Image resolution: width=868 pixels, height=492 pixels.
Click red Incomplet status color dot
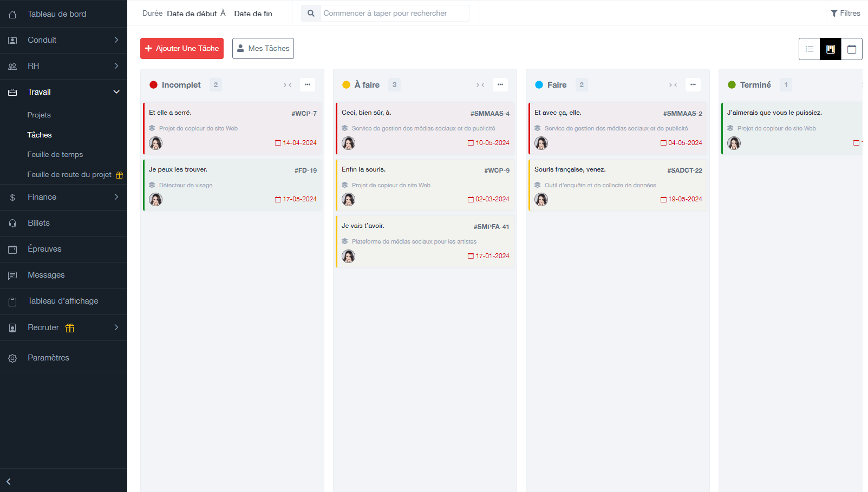pyautogui.click(x=154, y=85)
